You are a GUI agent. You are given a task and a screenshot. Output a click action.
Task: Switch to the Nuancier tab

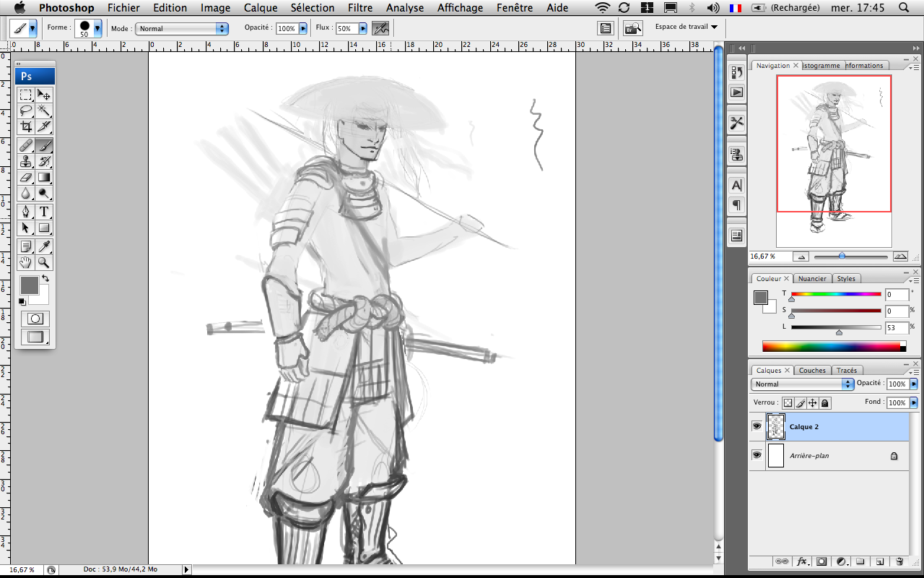(812, 279)
